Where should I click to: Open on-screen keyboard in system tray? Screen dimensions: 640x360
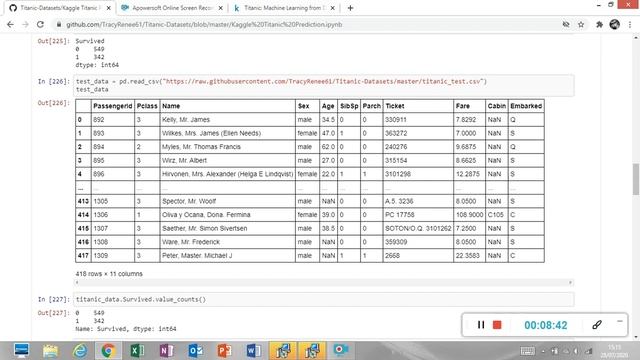tap(527, 351)
